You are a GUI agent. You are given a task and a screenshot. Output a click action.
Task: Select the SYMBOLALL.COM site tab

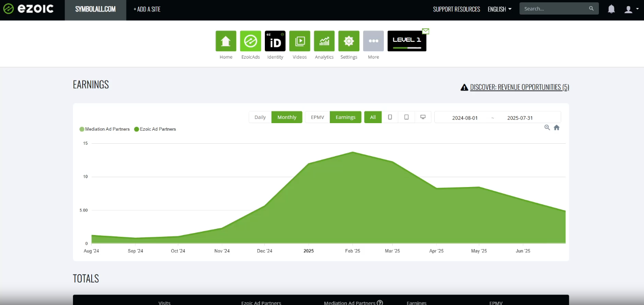tap(95, 9)
